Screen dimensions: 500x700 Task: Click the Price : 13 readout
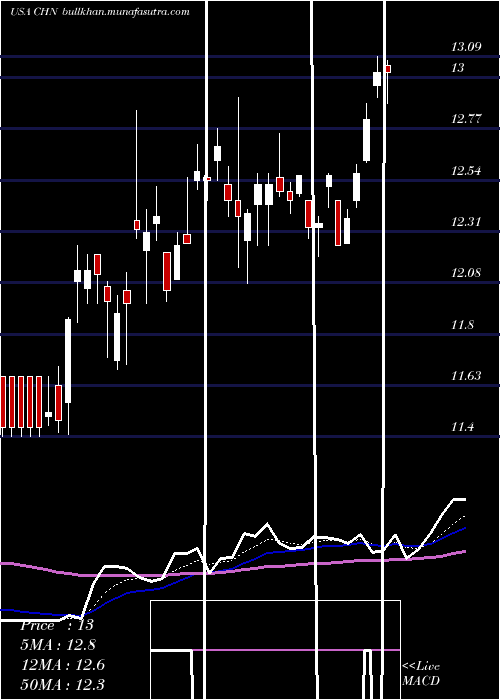57,625
